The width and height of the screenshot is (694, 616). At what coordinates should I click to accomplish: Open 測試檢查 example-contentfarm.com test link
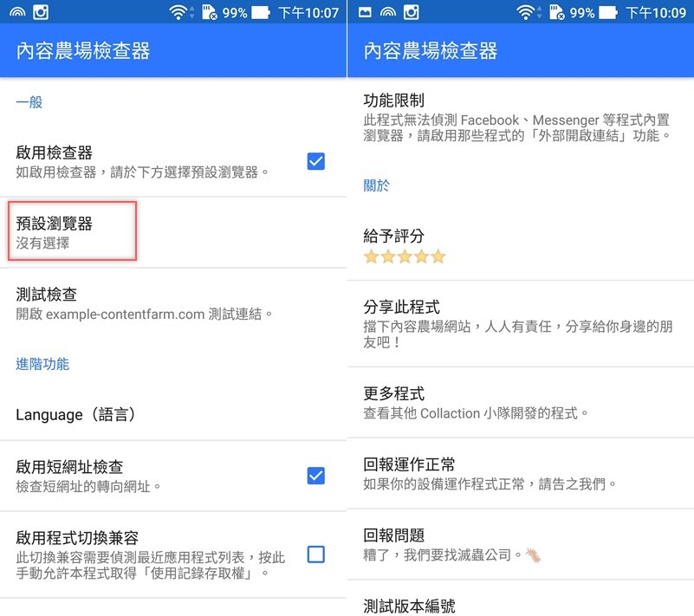coord(173,303)
